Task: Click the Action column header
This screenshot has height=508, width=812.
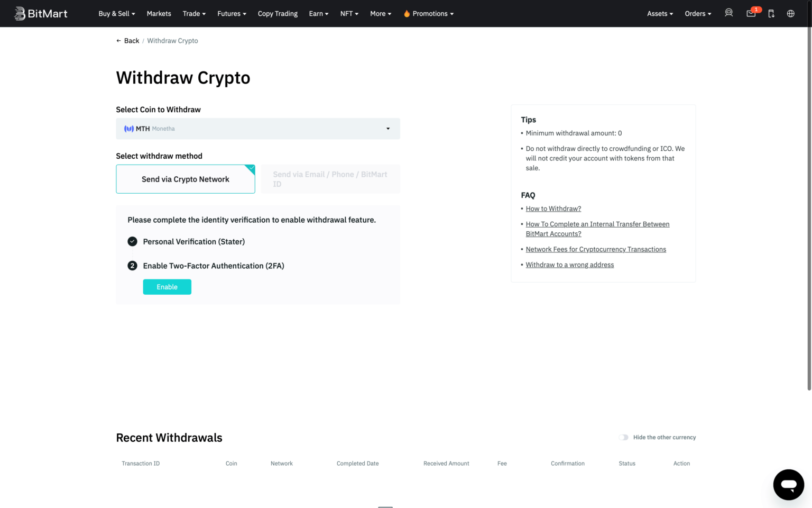Action: tap(681, 464)
